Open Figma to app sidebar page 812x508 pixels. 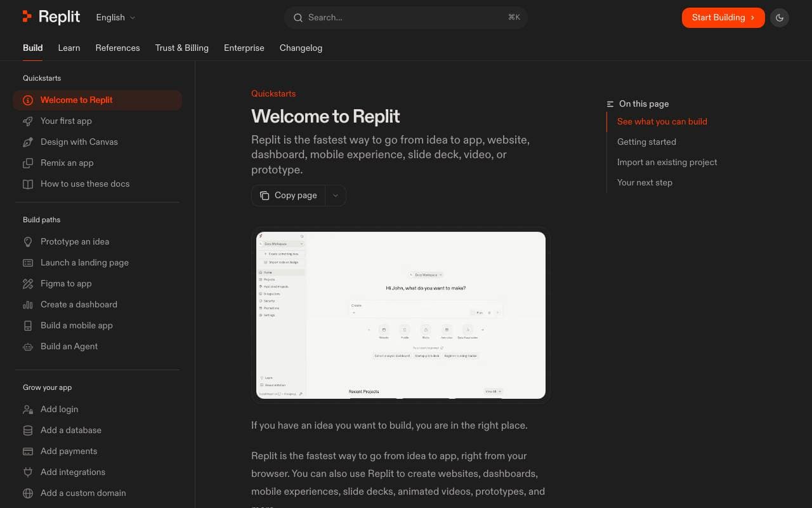tap(98, 284)
